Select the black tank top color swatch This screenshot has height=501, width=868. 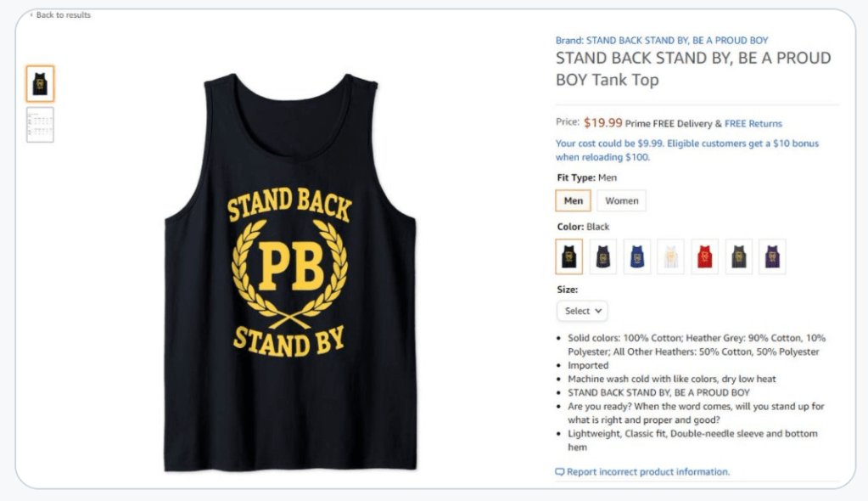coord(568,256)
